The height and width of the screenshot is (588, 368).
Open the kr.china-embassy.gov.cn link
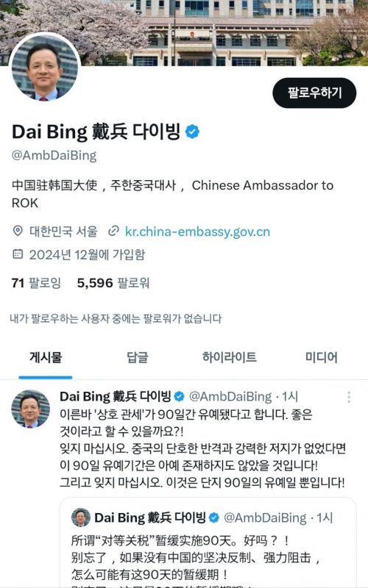tap(197, 232)
